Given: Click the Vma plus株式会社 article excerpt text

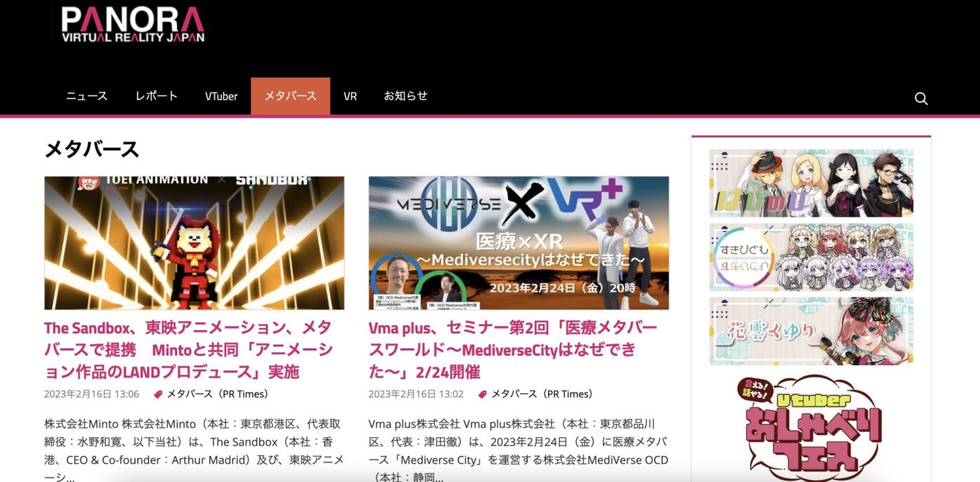Looking at the screenshot, I should pos(519,450).
